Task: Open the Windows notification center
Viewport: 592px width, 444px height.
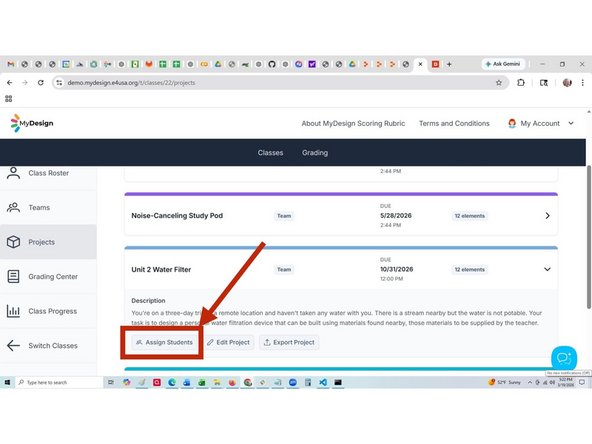Action: [582, 382]
